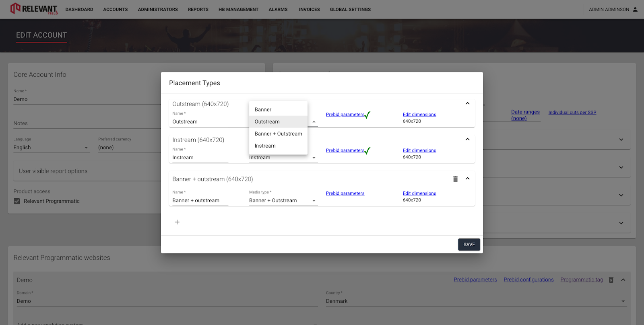Open the Administrators menu
Image resolution: width=644 pixels, height=325 pixels.
coord(158,9)
